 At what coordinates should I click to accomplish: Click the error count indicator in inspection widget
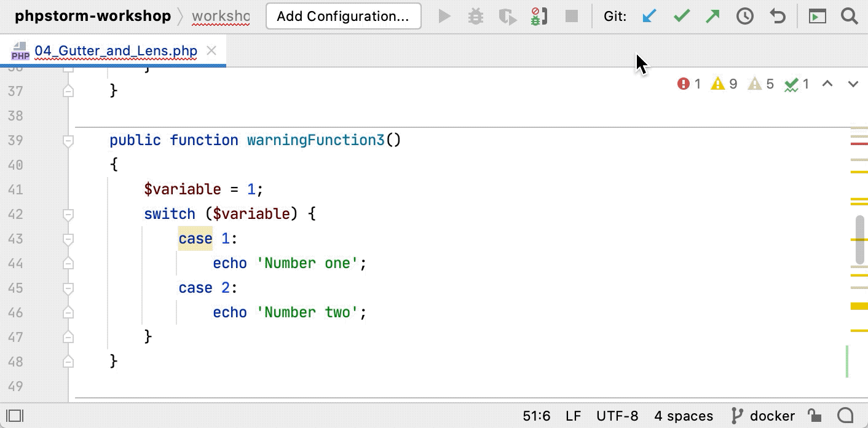(688, 84)
